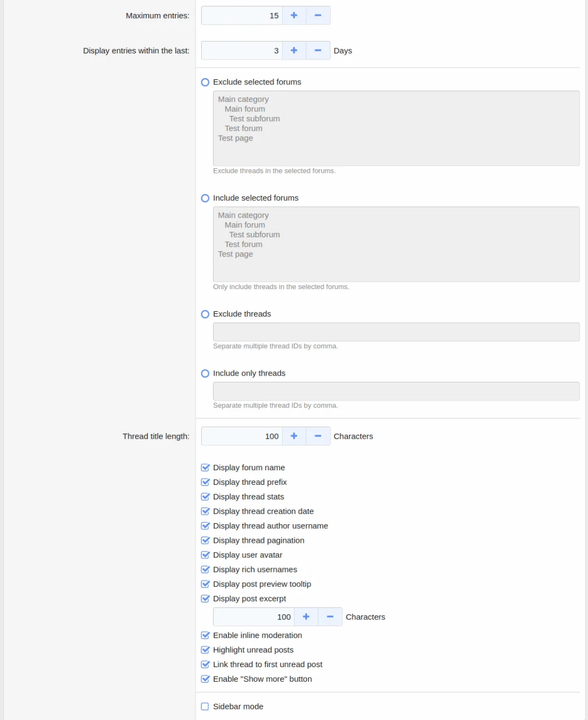Click plus on Display entries days
This screenshot has height=720, width=588.
pyautogui.click(x=294, y=51)
